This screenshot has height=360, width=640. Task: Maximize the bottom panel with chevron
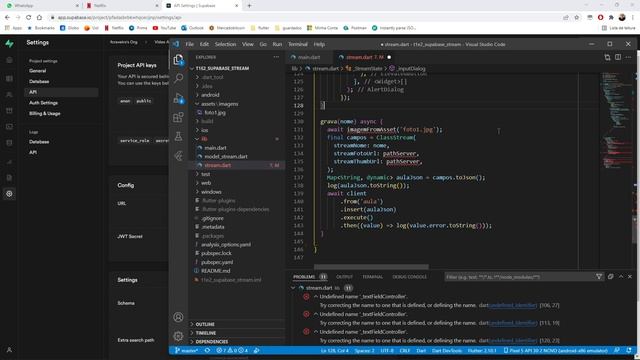(x=621, y=277)
